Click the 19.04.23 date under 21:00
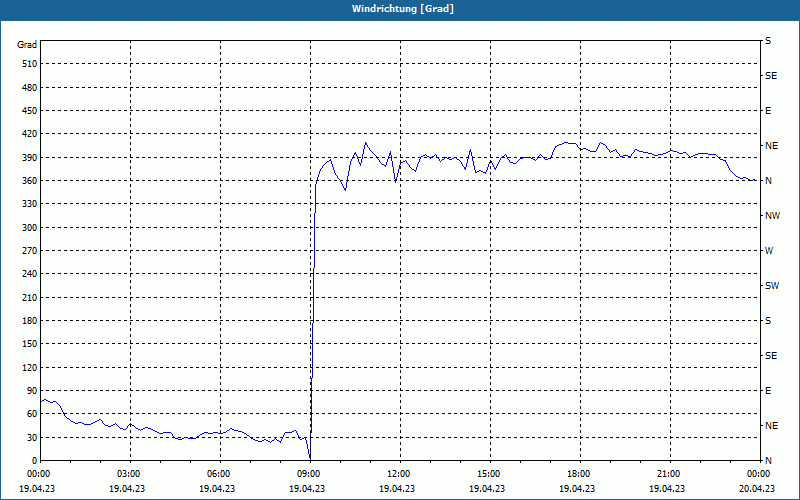800x500 pixels. tap(666, 488)
